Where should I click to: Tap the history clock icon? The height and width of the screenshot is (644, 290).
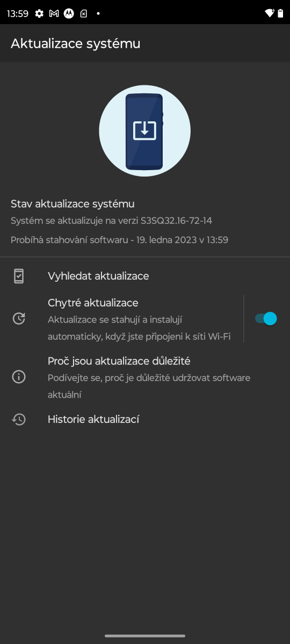coord(19,420)
